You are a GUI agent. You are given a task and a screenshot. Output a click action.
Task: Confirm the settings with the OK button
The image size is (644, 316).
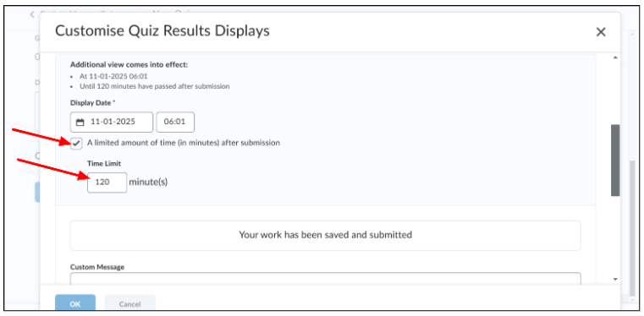coord(75,303)
